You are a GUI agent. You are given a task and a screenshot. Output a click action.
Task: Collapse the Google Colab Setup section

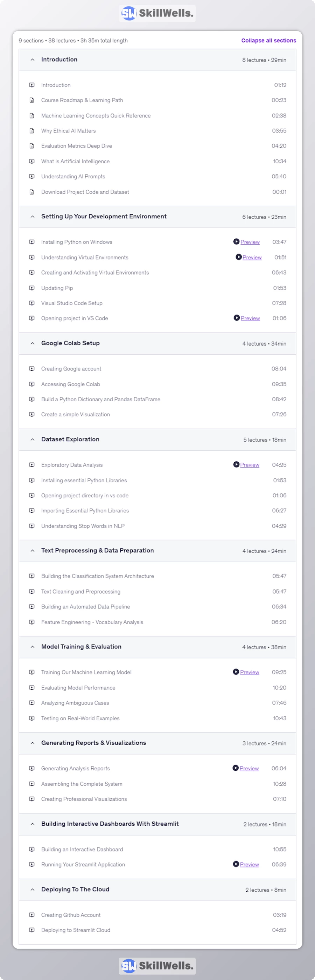pos(33,343)
